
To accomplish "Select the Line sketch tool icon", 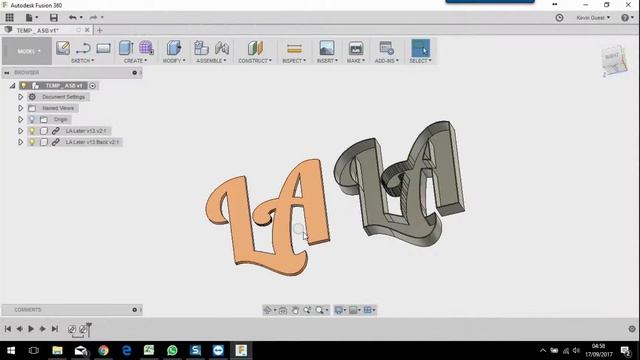I will click(83, 48).
